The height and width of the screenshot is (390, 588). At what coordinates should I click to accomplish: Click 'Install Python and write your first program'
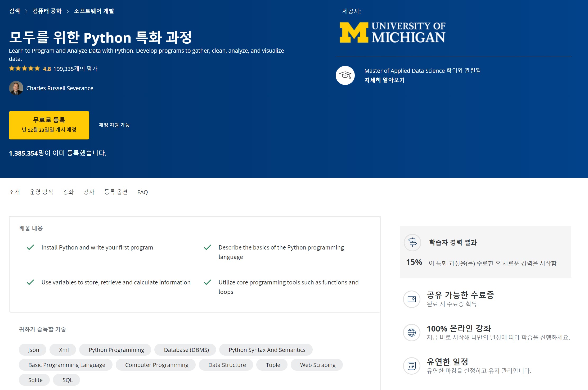click(97, 247)
